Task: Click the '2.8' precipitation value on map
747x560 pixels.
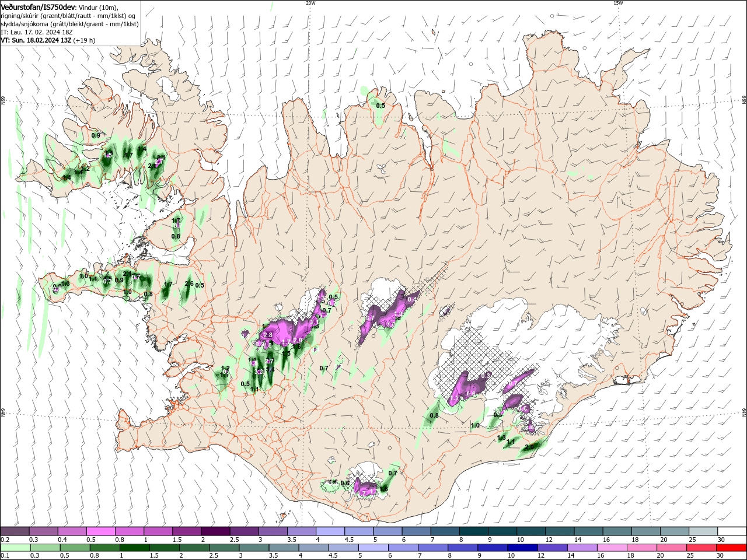Action: (268, 335)
